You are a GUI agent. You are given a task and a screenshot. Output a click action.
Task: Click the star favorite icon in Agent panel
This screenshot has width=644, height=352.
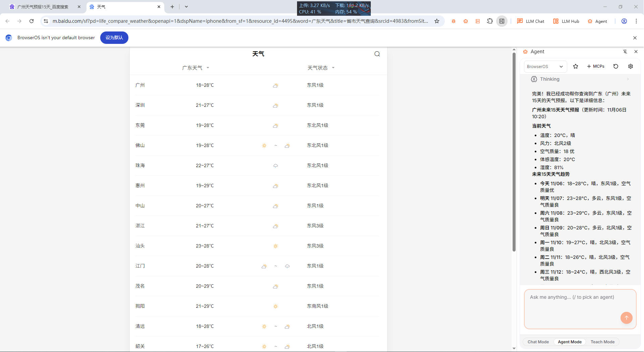tap(576, 66)
